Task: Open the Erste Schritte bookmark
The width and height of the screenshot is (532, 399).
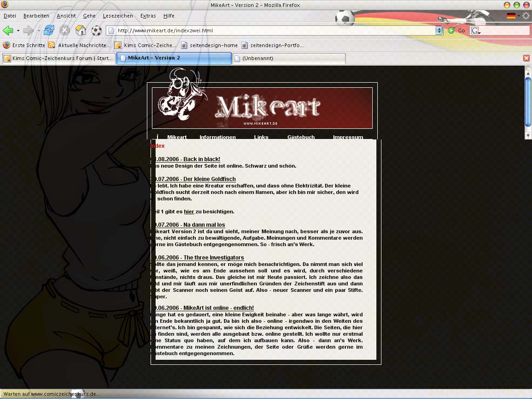Action: [24, 45]
